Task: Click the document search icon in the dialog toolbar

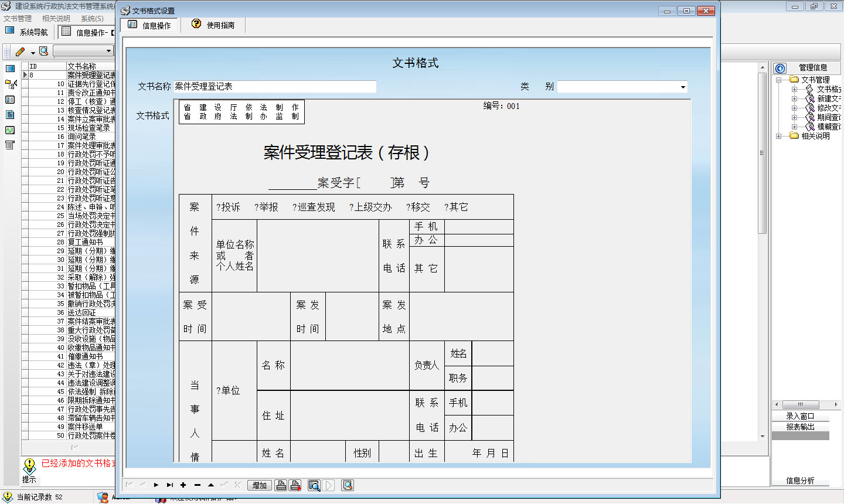Action: (348, 485)
